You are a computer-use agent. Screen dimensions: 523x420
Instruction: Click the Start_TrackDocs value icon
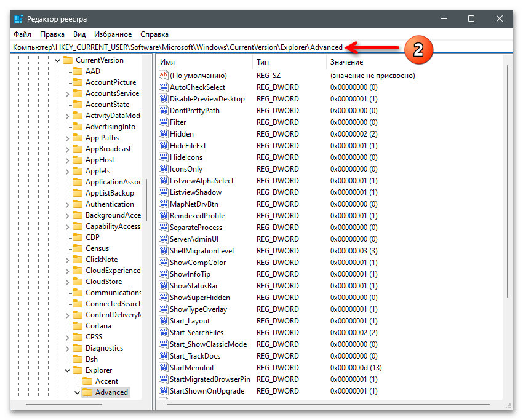[164, 355]
